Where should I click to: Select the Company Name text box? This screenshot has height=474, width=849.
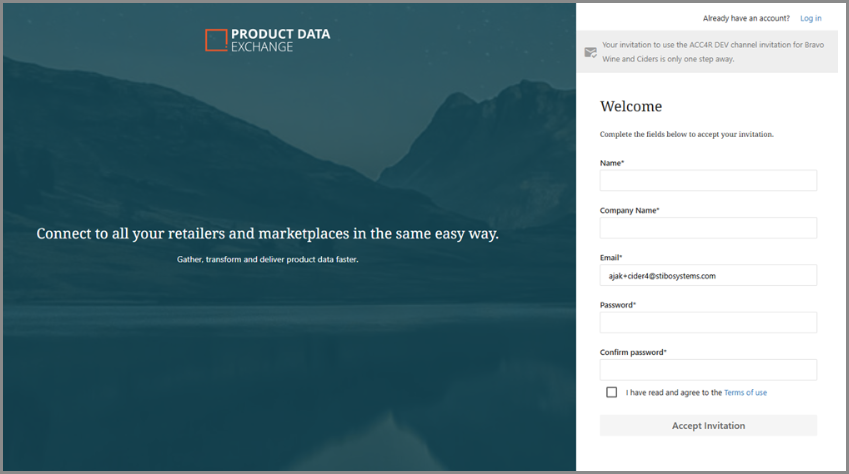(x=708, y=228)
